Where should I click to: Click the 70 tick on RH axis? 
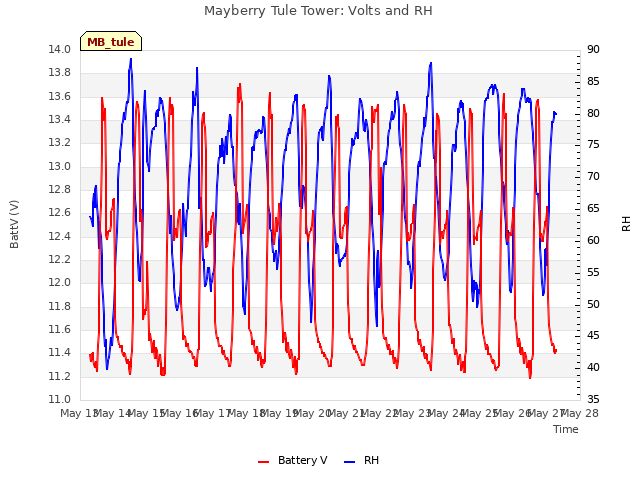click(593, 177)
